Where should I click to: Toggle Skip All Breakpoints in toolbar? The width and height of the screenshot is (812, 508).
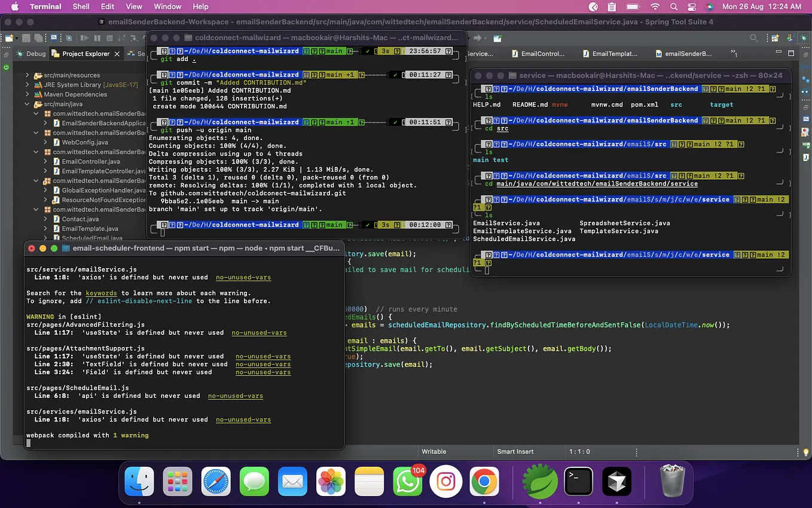[69, 38]
